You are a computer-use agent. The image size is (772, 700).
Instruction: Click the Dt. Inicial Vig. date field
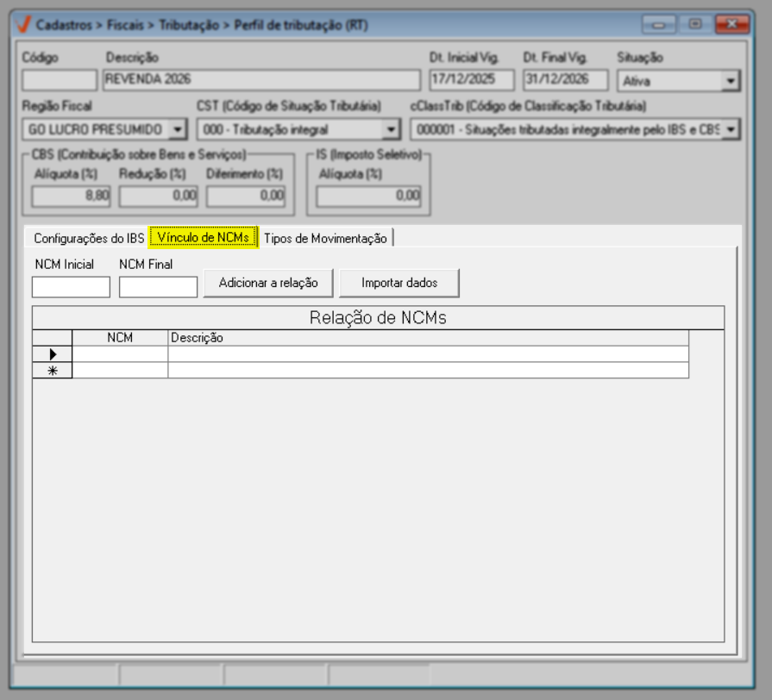pos(472,80)
